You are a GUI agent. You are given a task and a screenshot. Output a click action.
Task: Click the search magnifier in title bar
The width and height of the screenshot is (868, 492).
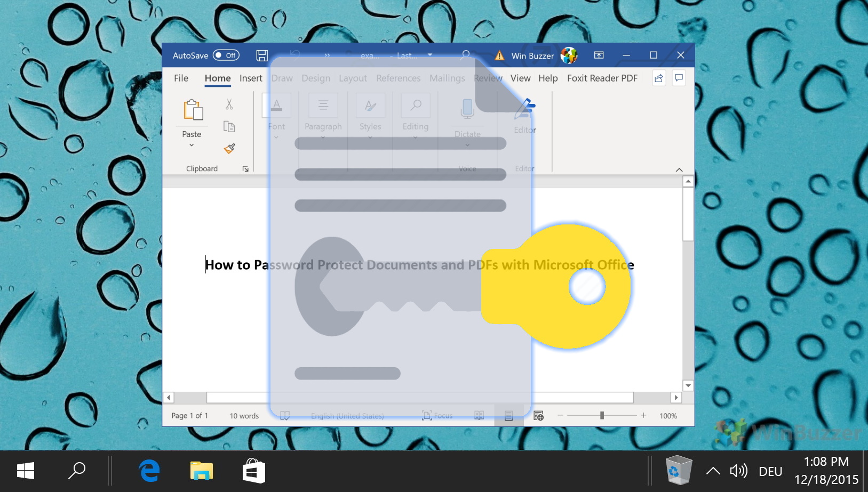466,55
